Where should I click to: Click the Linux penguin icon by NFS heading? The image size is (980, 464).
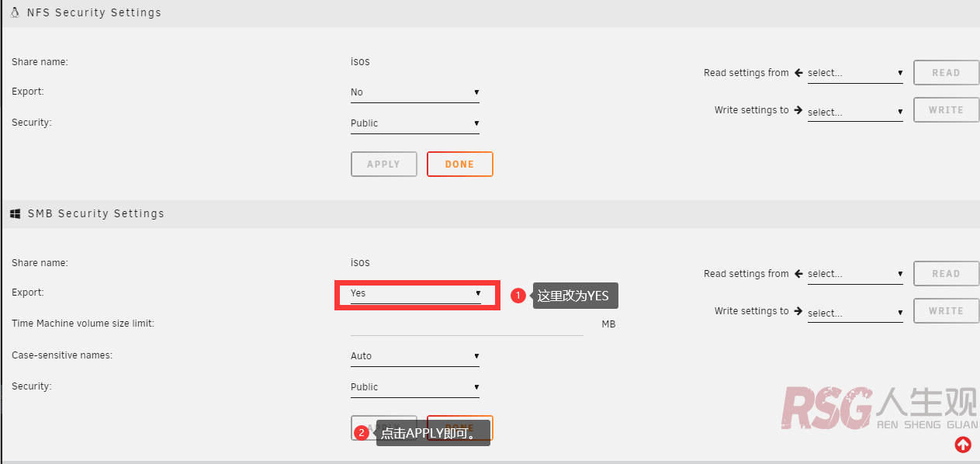coord(15,12)
